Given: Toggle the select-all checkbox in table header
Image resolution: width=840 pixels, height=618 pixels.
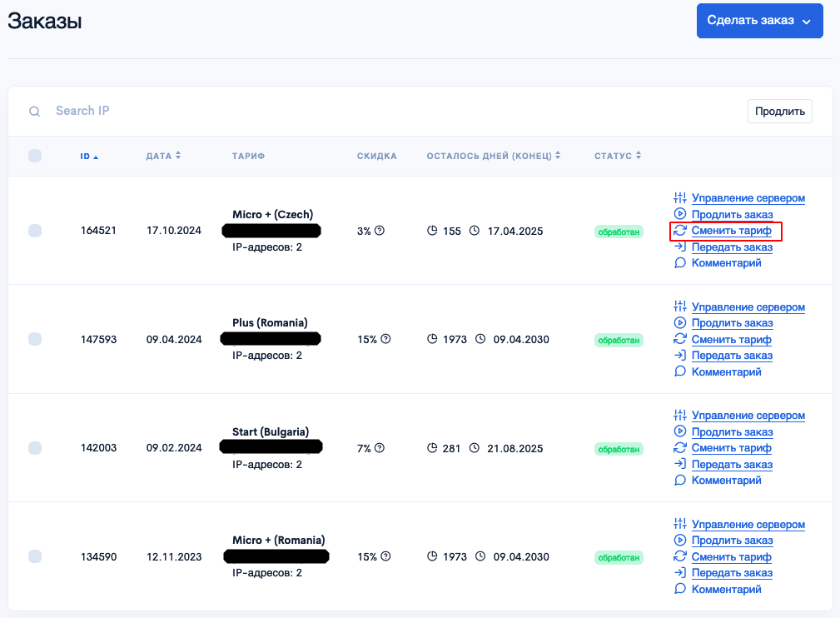Looking at the screenshot, I should click(x=35, y=156).
